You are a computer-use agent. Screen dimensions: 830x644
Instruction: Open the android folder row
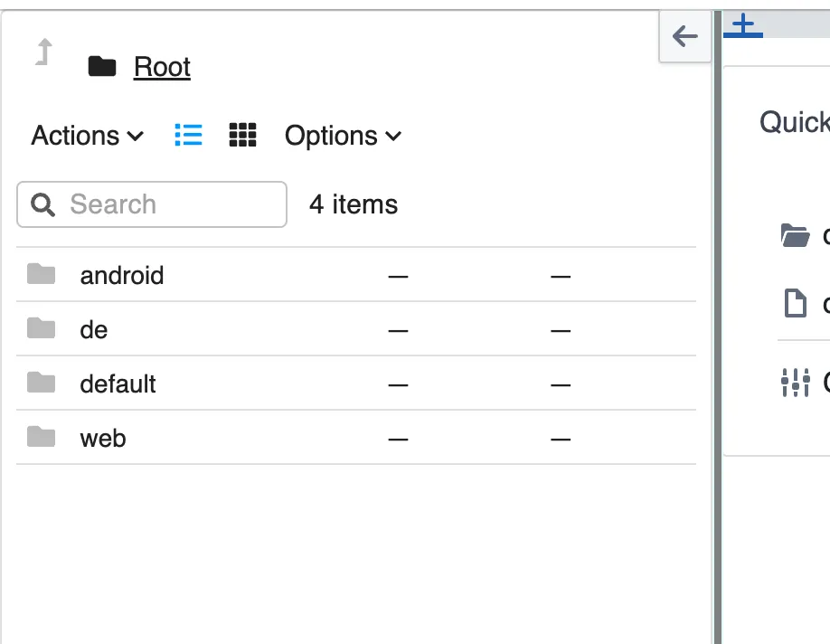[x=356, y=275]
